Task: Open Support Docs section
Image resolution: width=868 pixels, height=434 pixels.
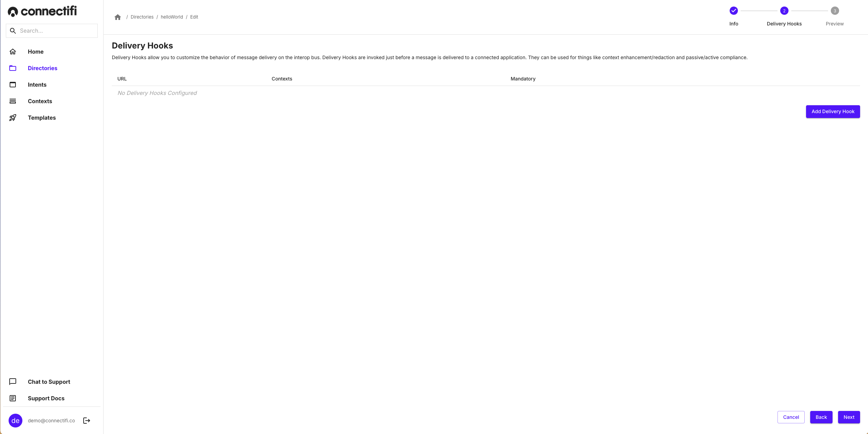Action: (46, 398)
